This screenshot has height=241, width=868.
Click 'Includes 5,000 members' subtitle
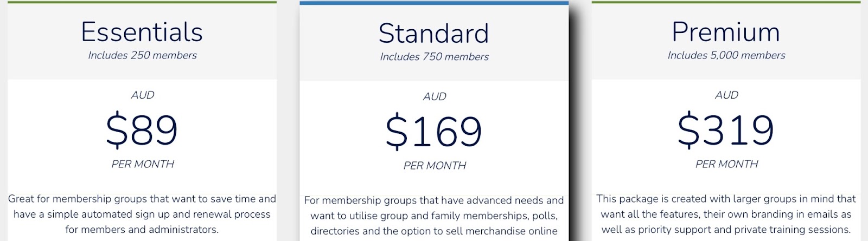point(726,55)
